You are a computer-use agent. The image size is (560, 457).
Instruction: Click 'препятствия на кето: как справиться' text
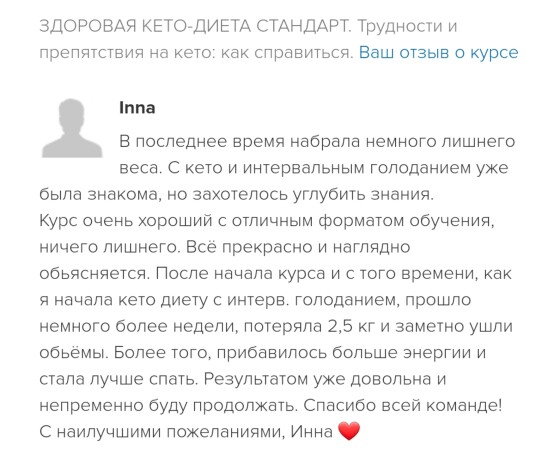(196, 53)
